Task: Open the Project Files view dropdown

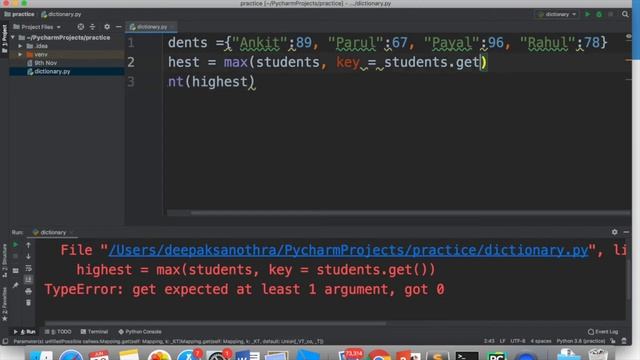Action: pyautogui.click(x=37, y=27)
